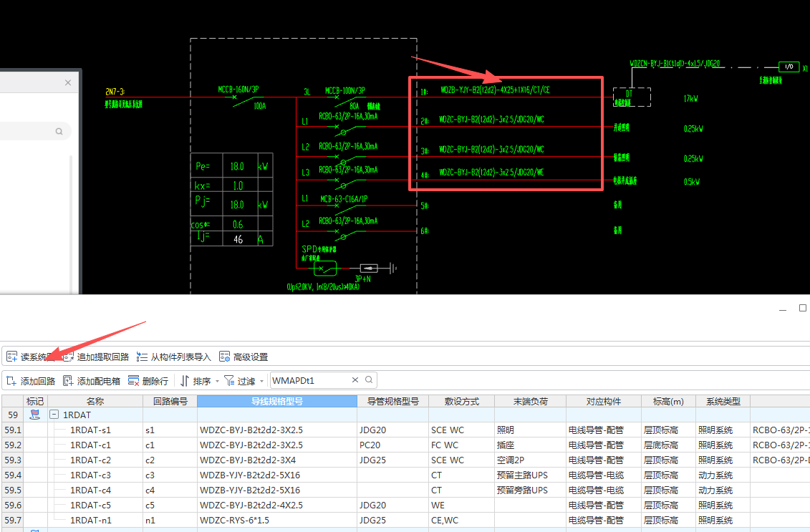Select the 1RDAT-c5 row

coord(405,505)
